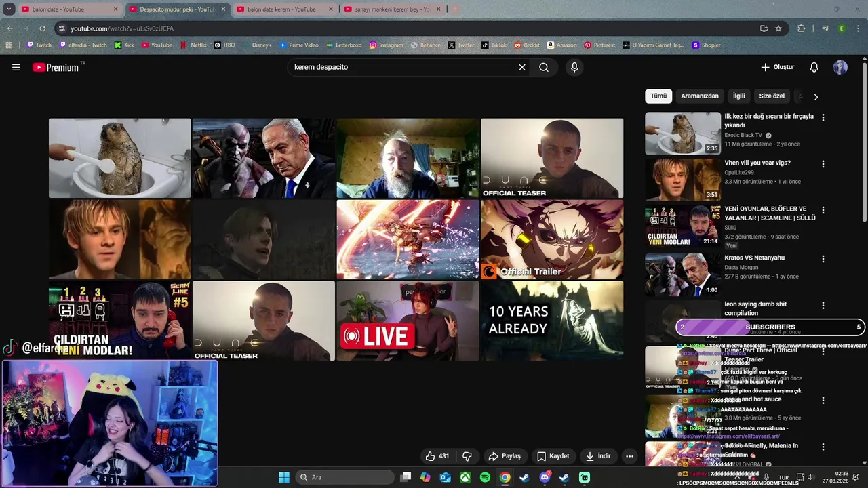
Task: Click the Chrome address bar URL
Action: (x=122, y=28)
